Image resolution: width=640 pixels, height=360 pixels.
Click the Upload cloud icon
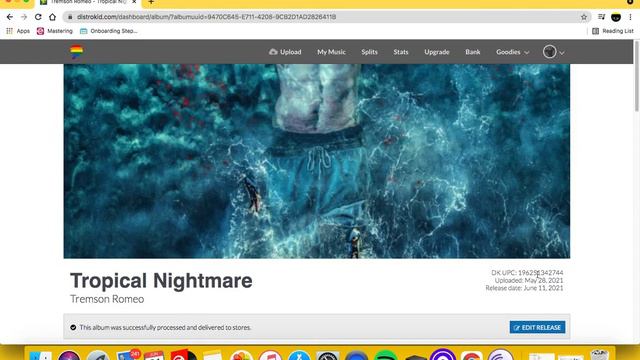coord(273,52)
